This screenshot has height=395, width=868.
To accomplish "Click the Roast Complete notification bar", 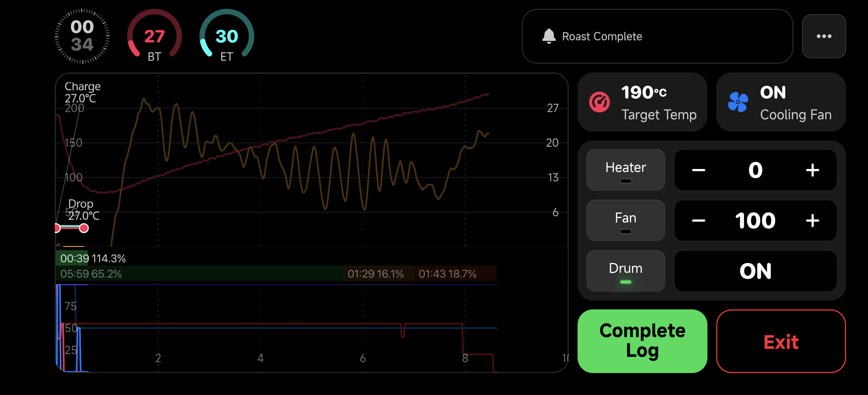I will [657, 36].
